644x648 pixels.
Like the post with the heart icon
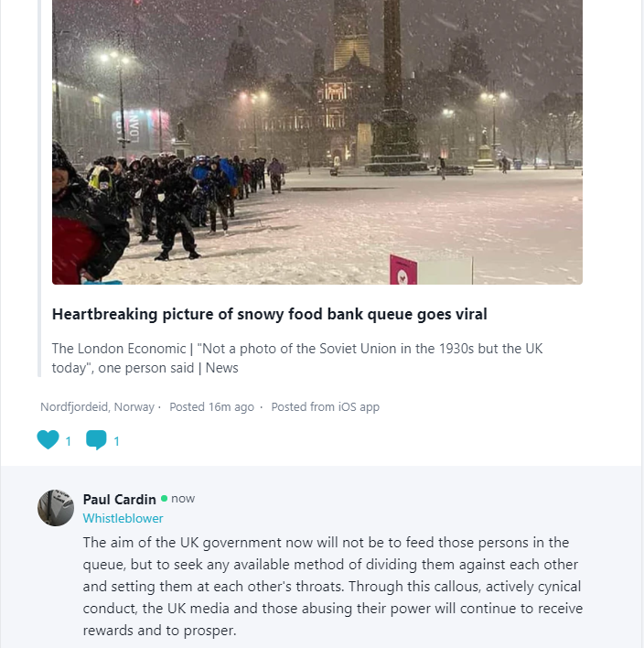pos(48,440)
